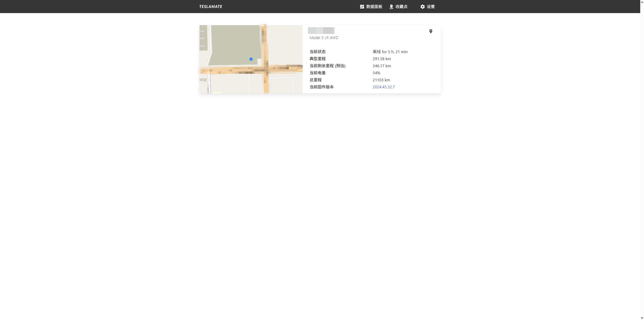Viewport: 644px width, 320px height.
Task: Click the 346.17 km estimated range value
Action: tap(382, 66)
